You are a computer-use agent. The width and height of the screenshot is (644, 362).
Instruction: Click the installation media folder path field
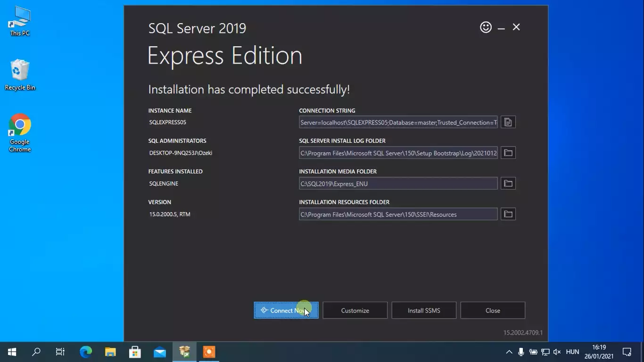(398, 183)
